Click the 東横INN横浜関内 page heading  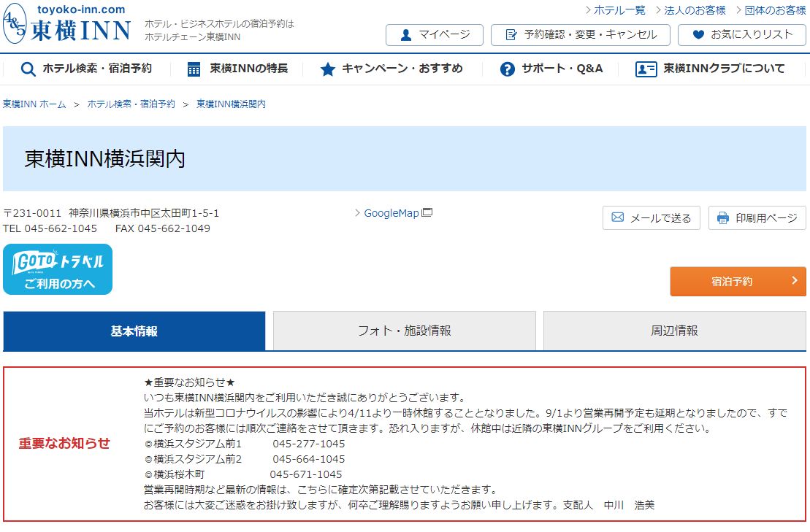tap(105, 159)
